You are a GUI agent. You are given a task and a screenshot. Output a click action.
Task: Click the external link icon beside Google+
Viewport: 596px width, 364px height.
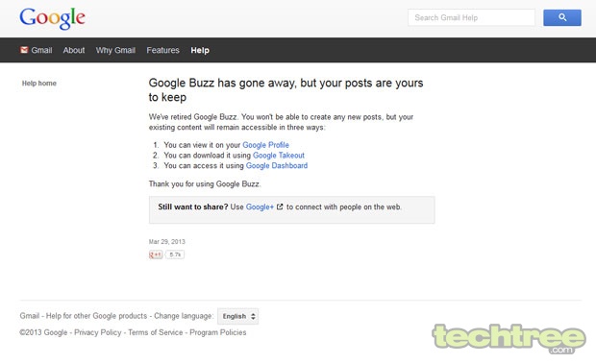(280, 206)
